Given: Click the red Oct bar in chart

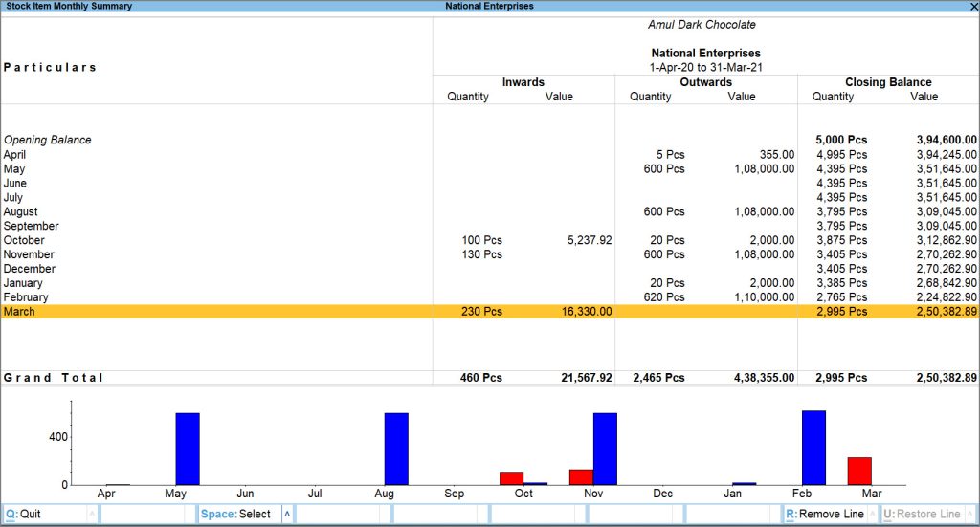Looking at the screenshot, I should pos(511,479).
